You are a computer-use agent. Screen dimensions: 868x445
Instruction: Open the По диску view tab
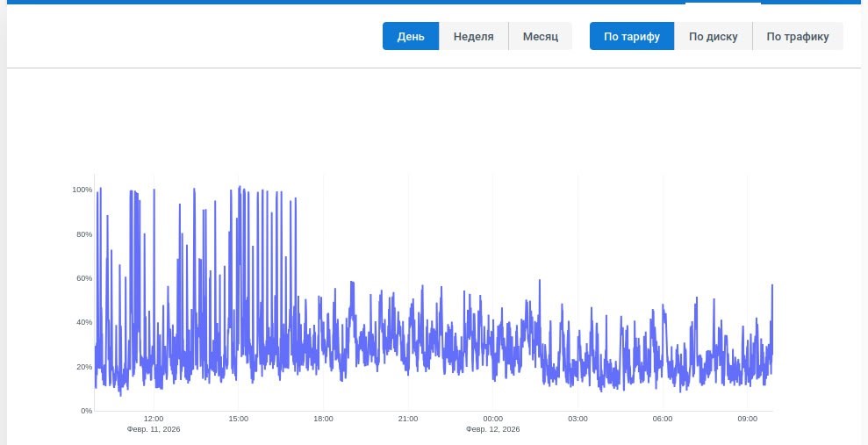coord(713,37)
